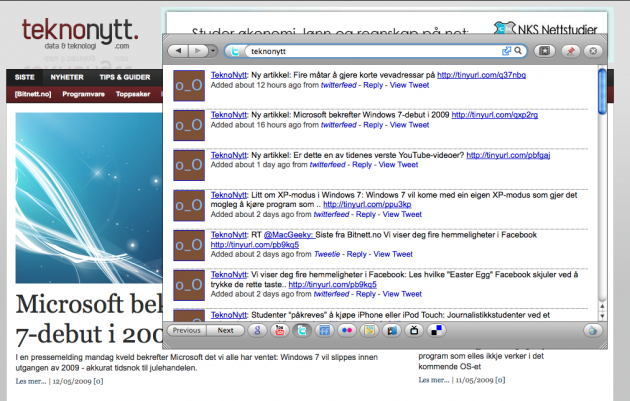Click the Previous button in bottom bar

pos(186,330)
